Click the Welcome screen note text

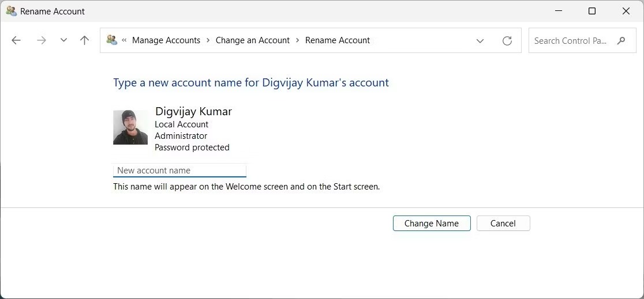[246, 187]
